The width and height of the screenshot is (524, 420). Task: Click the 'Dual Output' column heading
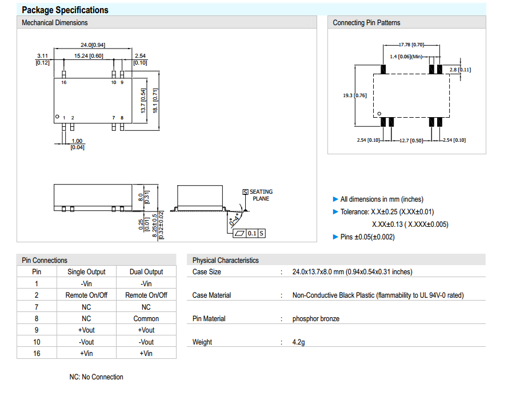(x=146, y=272)
